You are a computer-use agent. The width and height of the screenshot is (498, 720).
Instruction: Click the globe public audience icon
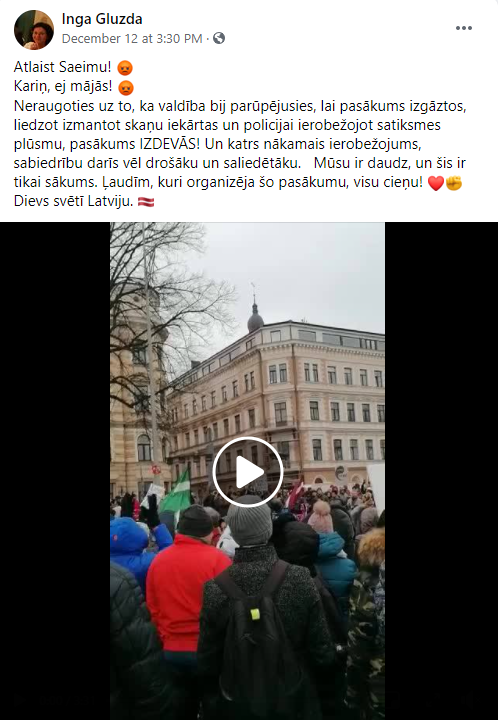[x=219, y=38]
